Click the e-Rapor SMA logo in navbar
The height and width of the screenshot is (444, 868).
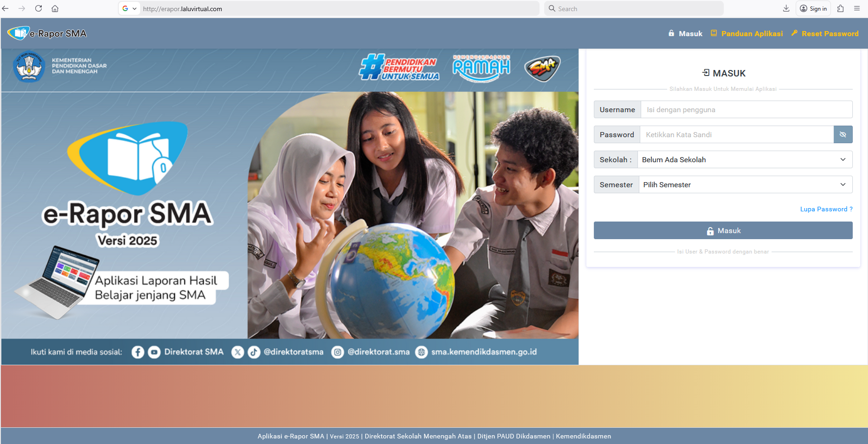coord(47,33)
